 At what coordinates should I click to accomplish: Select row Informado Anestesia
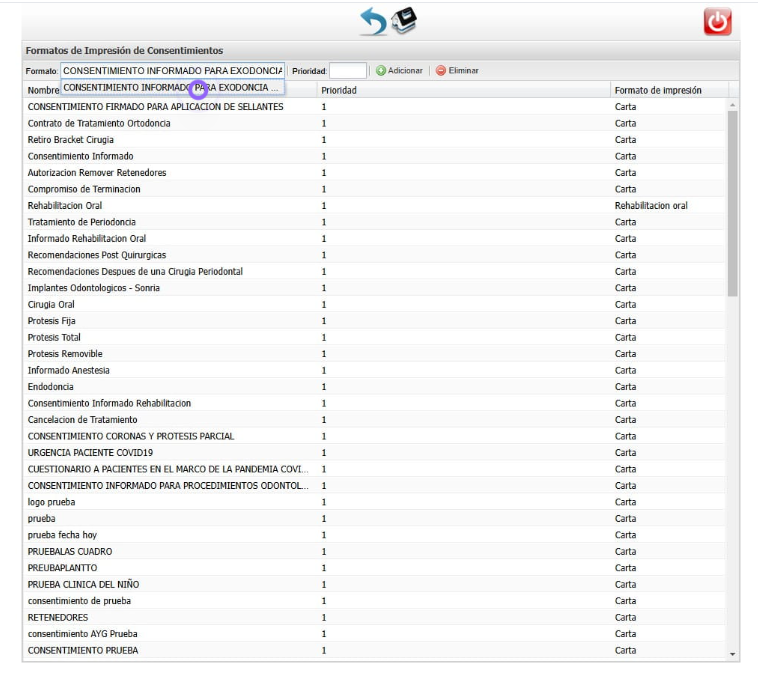(375, 370)
